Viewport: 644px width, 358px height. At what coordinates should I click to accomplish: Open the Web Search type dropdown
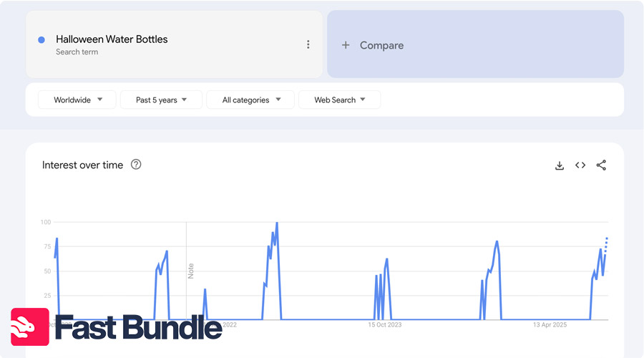[x=339, y=100]
